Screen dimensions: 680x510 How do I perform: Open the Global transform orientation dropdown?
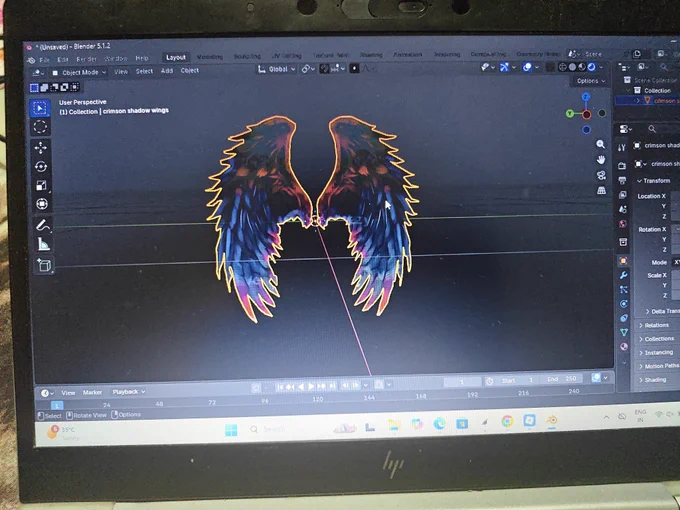pyautogui.click(x=277, y=69)
